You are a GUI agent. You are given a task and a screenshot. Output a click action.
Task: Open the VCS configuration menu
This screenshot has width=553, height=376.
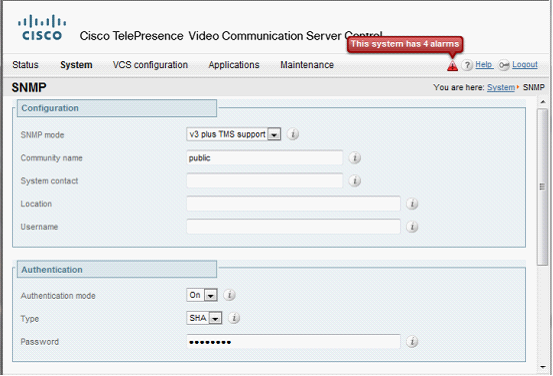coord(150,65)
